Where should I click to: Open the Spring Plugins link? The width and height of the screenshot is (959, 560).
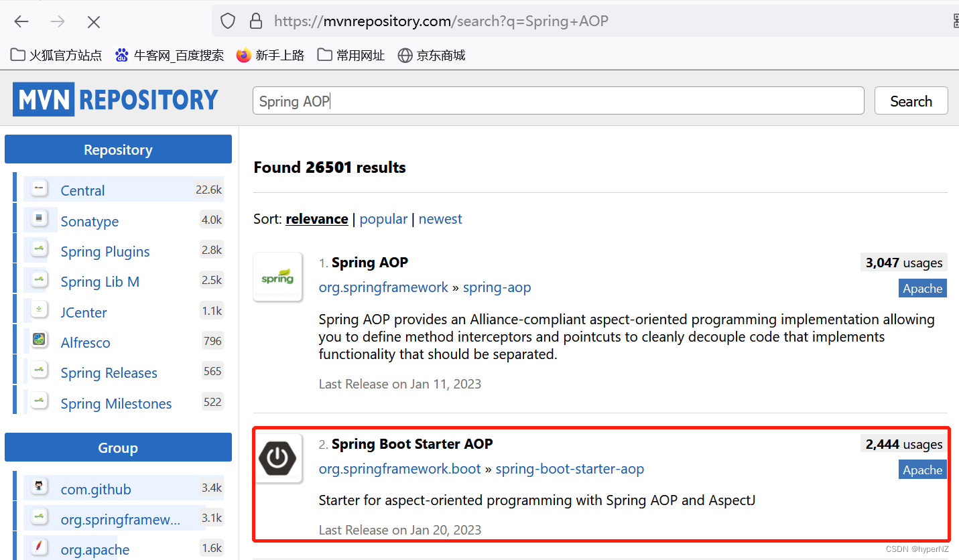(x=105, y=252)
